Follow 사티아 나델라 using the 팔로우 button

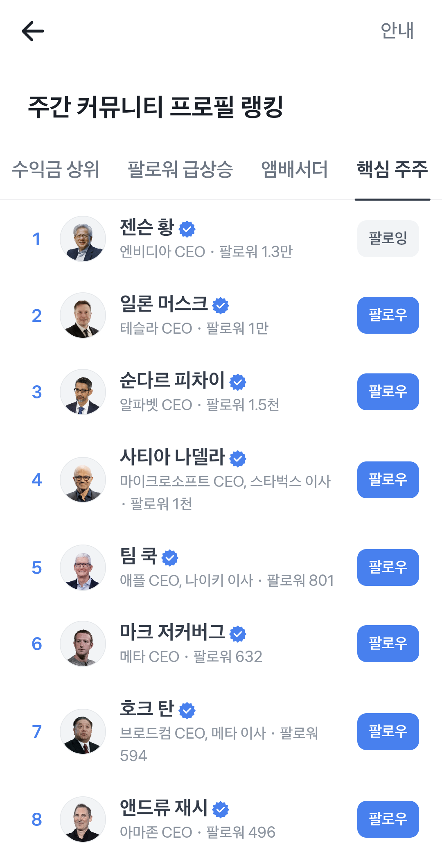coord(388,480)
